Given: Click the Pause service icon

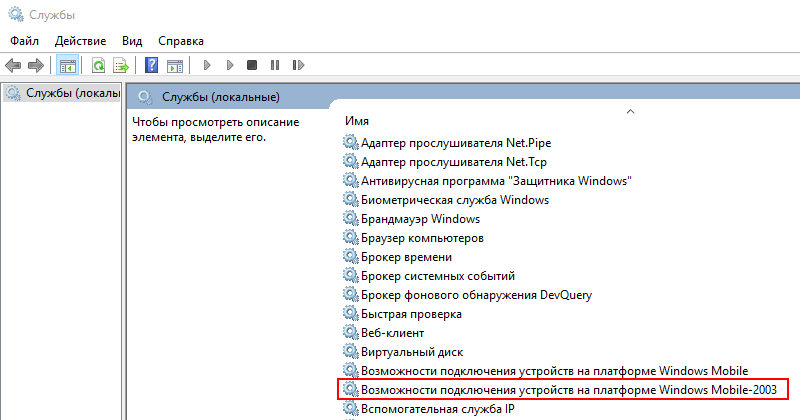Looking at the screenshot, I should pos(275,65).
